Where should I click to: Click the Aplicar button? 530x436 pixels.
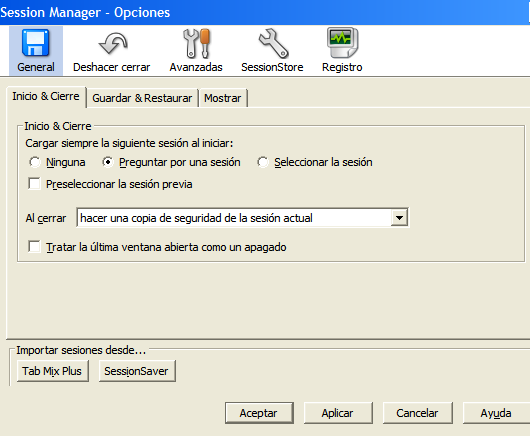click(338, 413)
